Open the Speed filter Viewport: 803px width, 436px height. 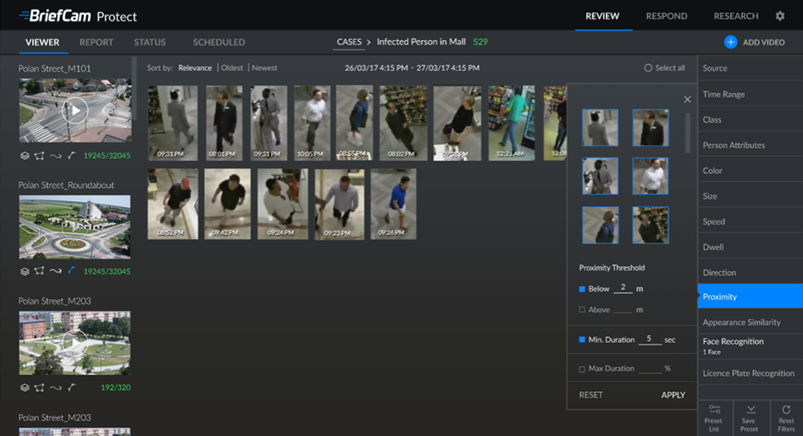pyautogui.click(x=750, y=221)
